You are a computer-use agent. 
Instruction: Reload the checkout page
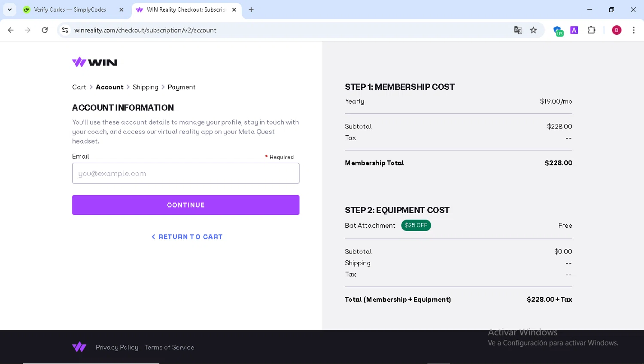coord(45,30)
